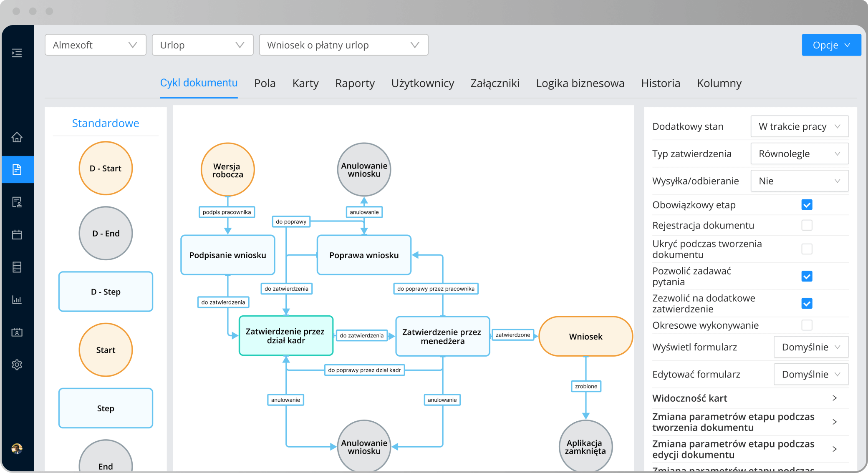Expand the Typ zatwierdzenia dropdown
The image size is (868, 473).
coord(799,153)
